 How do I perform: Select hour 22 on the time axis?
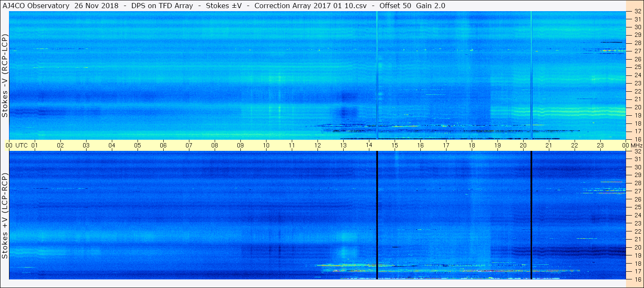[x=575, y=145]
